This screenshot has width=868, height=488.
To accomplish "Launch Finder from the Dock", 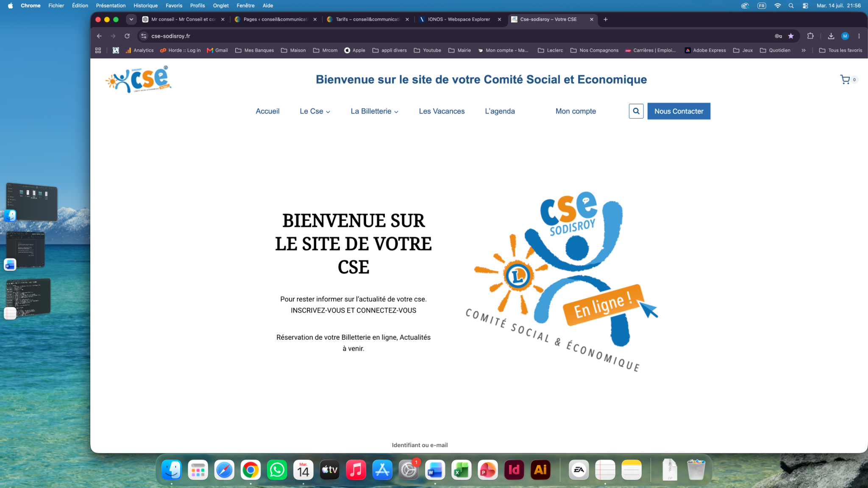I will (172, 470).
